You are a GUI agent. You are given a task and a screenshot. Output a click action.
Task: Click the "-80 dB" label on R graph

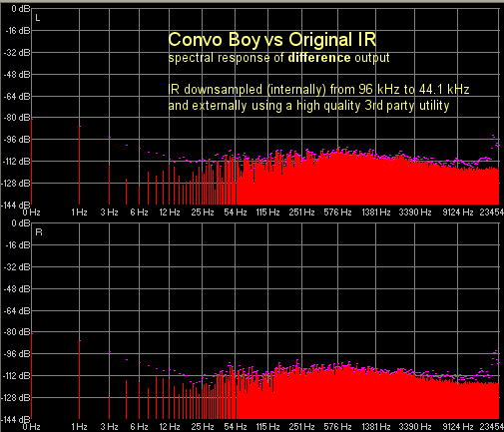tap(17, 332)
